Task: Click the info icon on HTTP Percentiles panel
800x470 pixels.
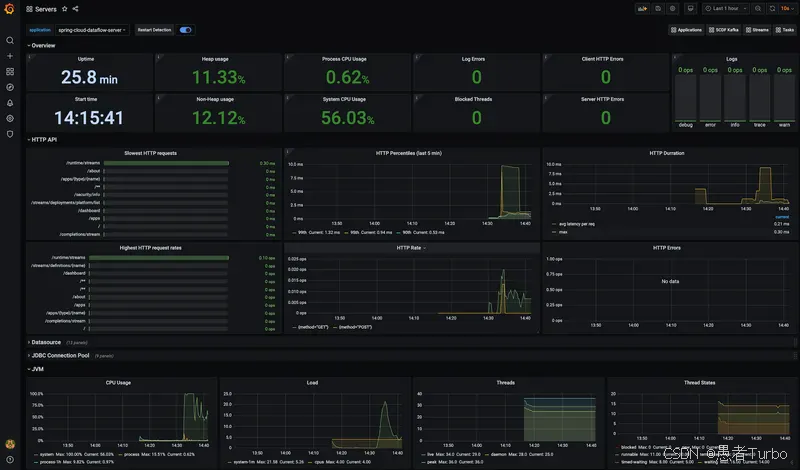Action: 287,151
